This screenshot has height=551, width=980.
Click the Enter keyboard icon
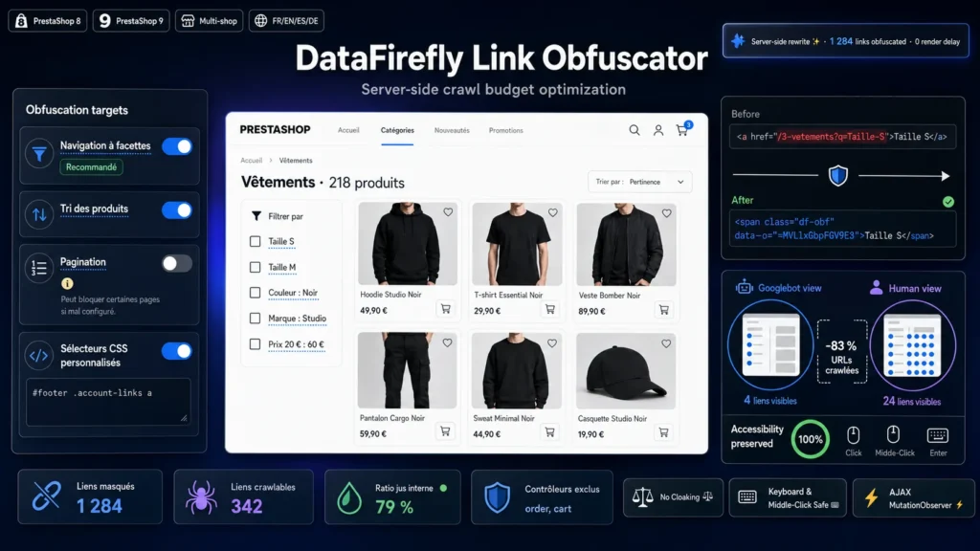click(938, 435)
